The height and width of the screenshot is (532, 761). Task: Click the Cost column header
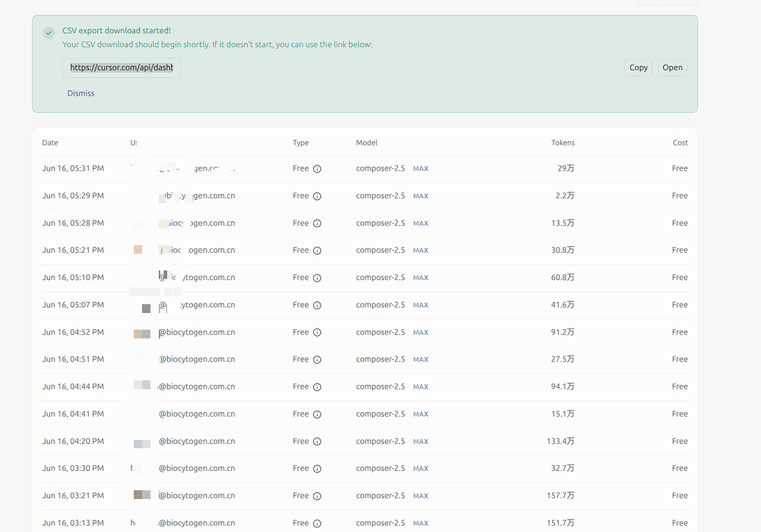coord(680,143)
